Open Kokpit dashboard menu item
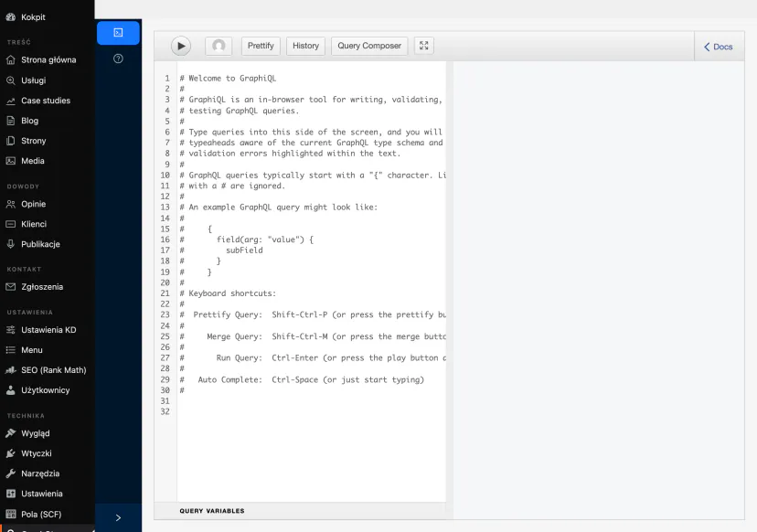The height and width of the screenshot is (532, 757). (x=48, y=16)
